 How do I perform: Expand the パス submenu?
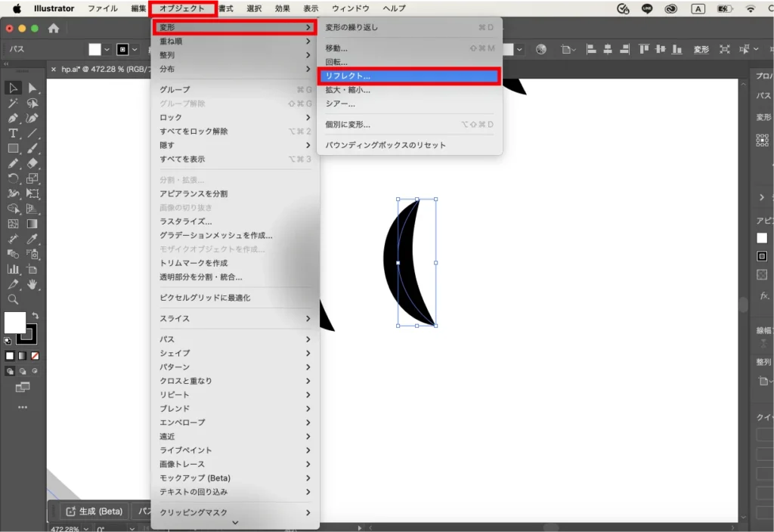pyautogui.click(x=234, y=339)
